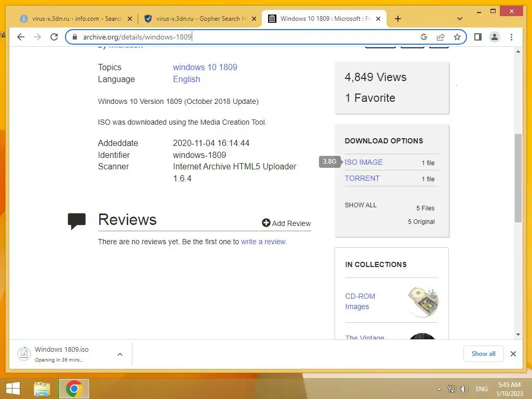
Task: Click the 5 Original files link
Action: (x=421, y=221)
